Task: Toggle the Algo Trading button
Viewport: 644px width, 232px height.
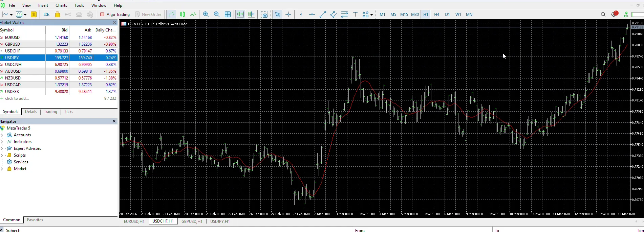Action: [115, 15]
